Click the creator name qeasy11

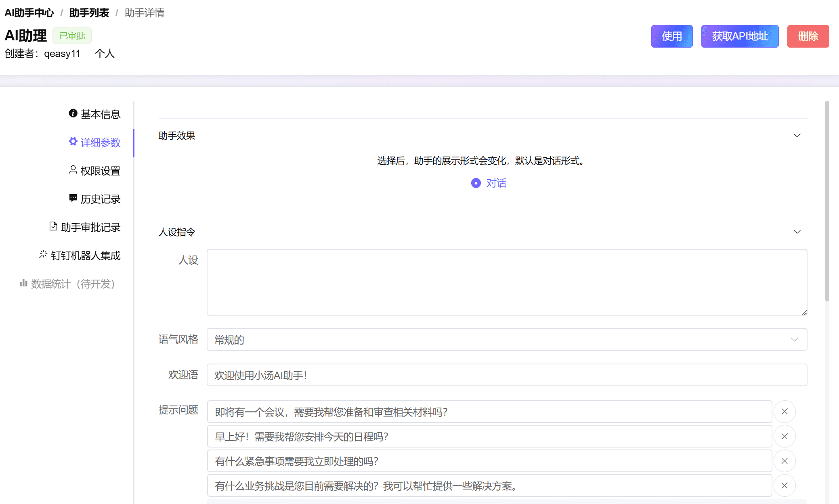pyautogui.click(x=62, y=54)
